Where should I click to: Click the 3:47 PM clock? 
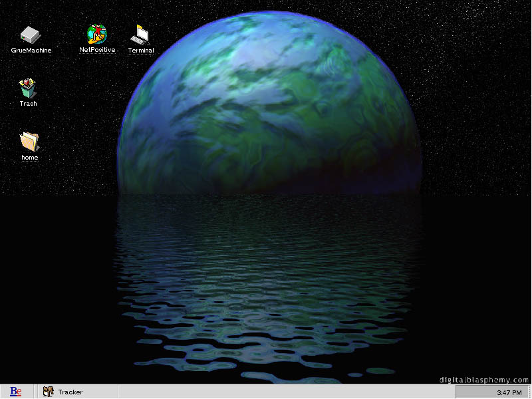(509, 392)
